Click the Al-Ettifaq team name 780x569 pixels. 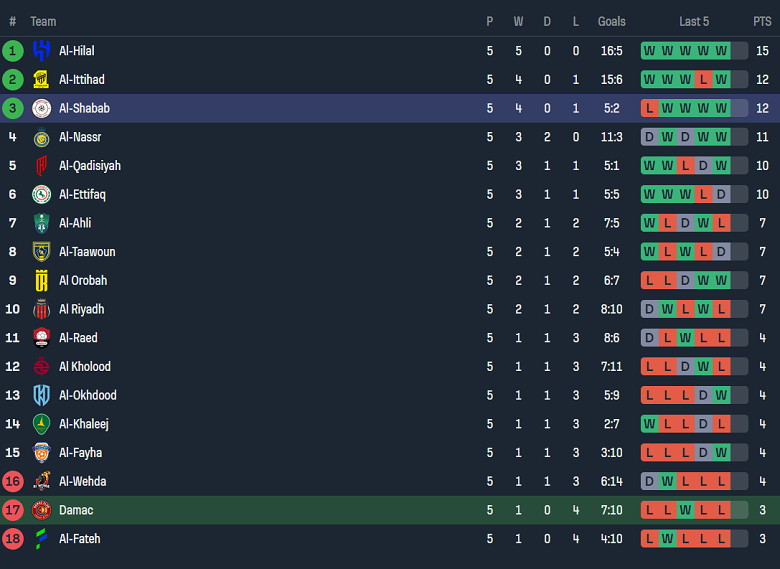pyautogui.click(x=82, y=194)
